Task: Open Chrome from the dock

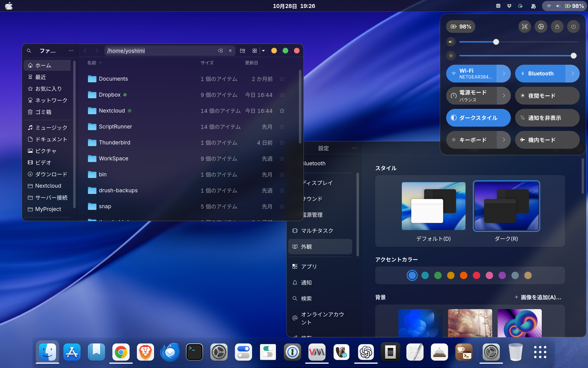Action: 121,352
